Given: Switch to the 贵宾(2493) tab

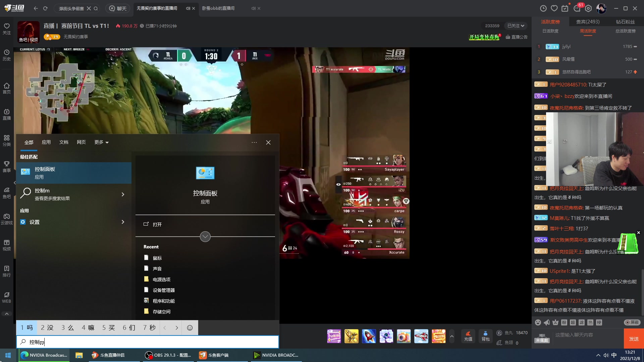Looking at the screenshot, I should coord(588,22).
